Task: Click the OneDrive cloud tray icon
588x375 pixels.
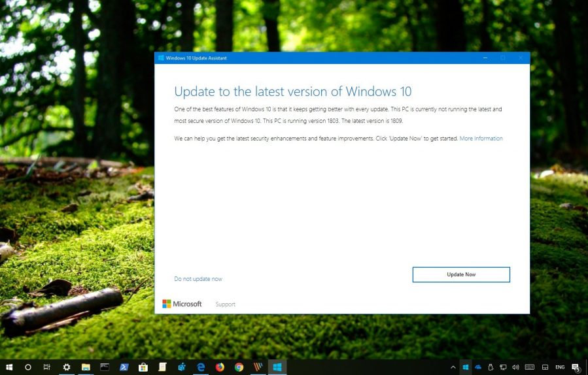Action: tap(478, 367)
